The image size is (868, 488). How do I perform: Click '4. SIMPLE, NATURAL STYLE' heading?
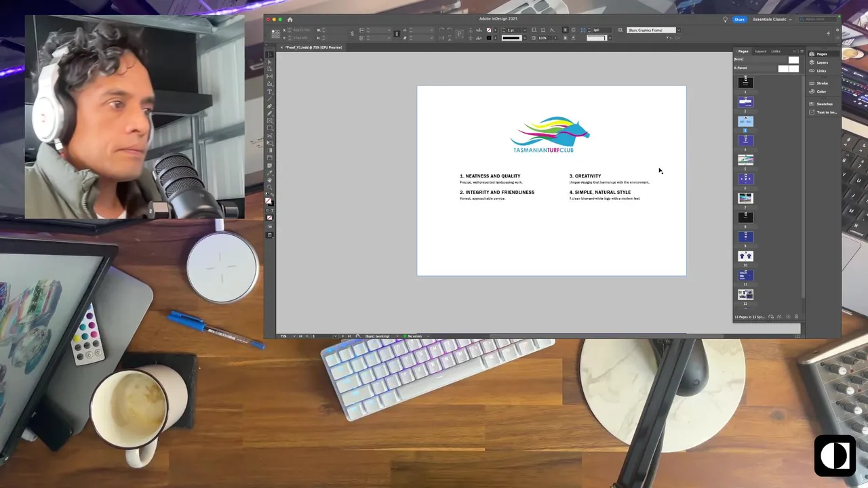tap(600, 192)
